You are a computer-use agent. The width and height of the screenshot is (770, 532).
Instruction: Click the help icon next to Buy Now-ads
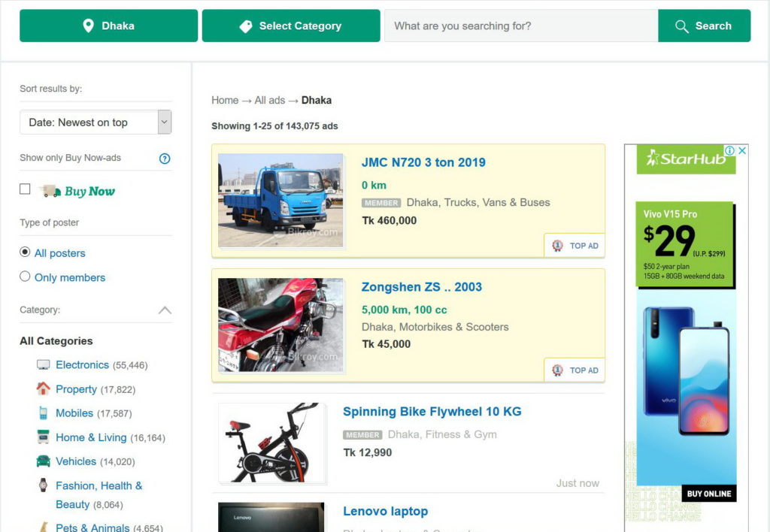(x=165, y=158)
